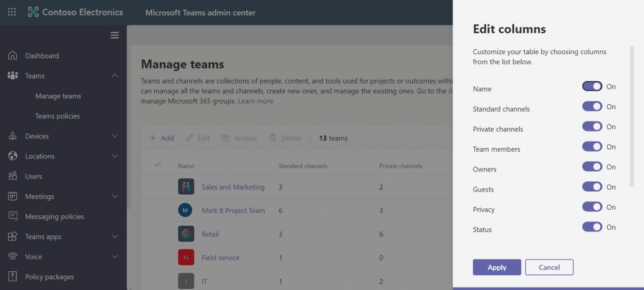Click the plus icon beside Add

153,138
